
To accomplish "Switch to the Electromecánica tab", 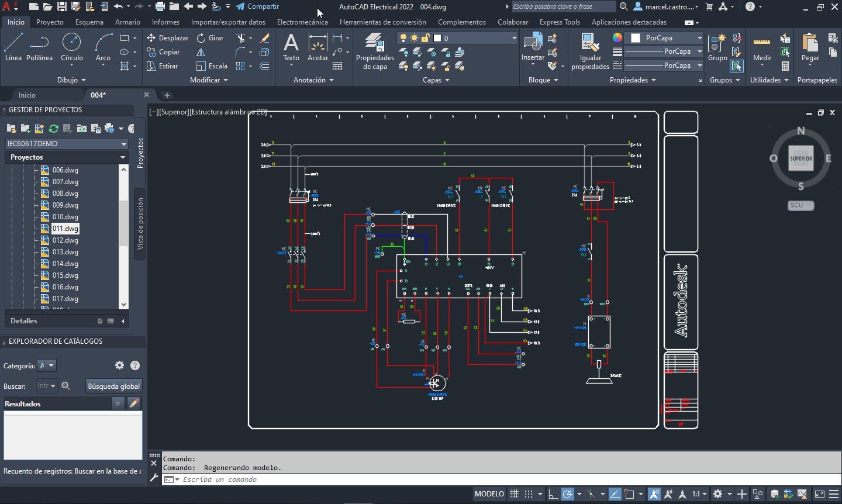I will coord(302,22).
